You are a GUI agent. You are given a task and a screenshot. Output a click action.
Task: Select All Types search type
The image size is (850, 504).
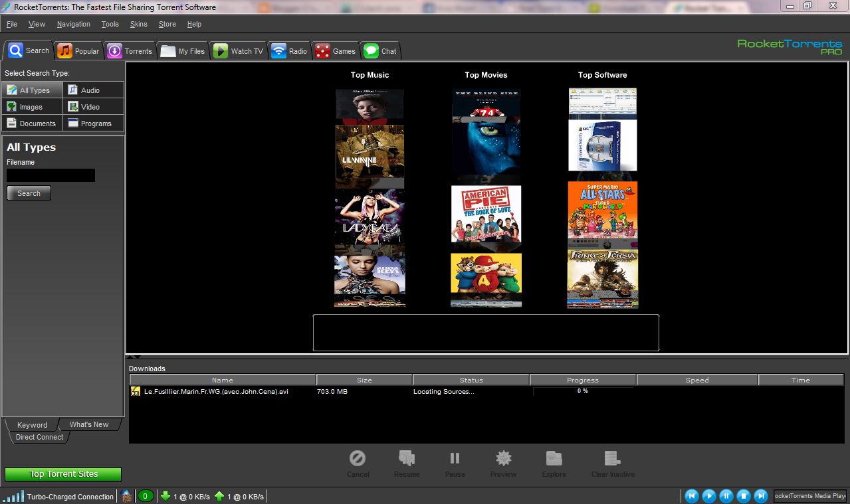(x=33, y=90)
